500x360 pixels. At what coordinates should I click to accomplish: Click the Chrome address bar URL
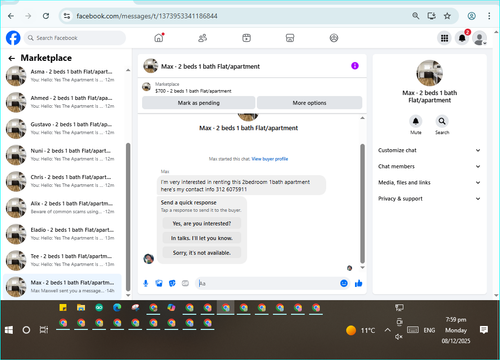[x=147, y=16]
